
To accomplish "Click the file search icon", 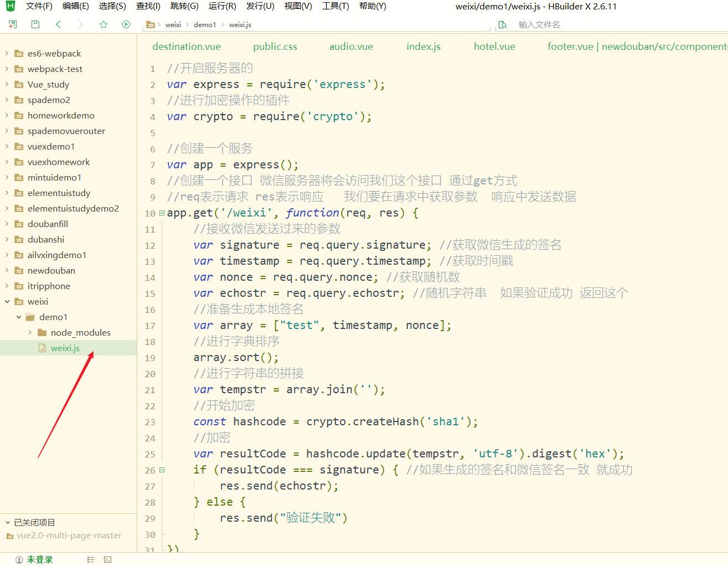I will click(503, 25).
